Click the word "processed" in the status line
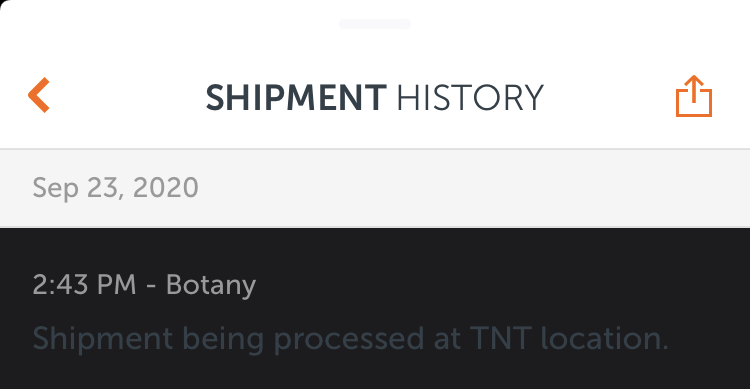 [349, 340]
